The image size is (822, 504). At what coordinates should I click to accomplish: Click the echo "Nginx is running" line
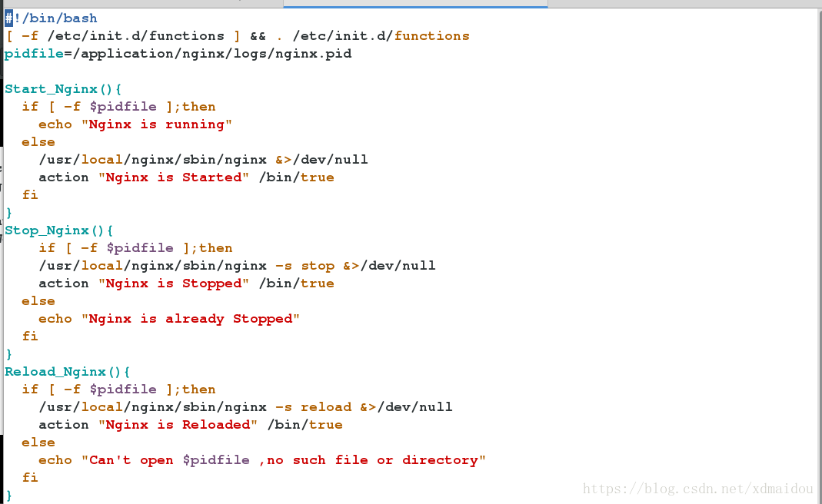(135, 124)
